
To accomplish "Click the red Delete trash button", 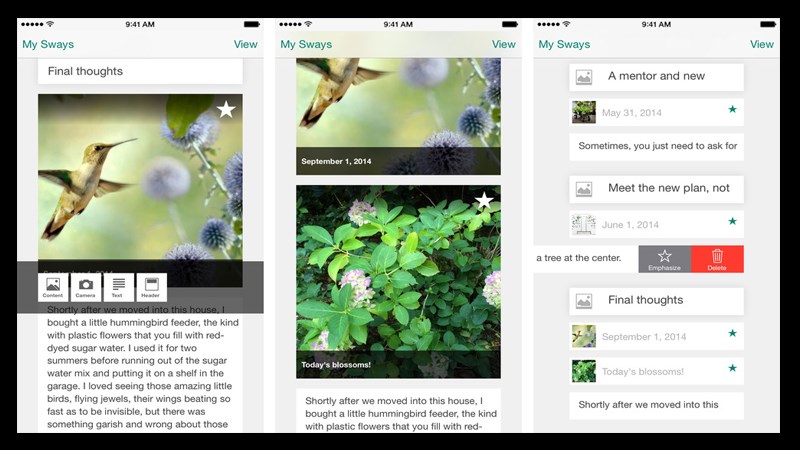I will (x=717, y=259).
